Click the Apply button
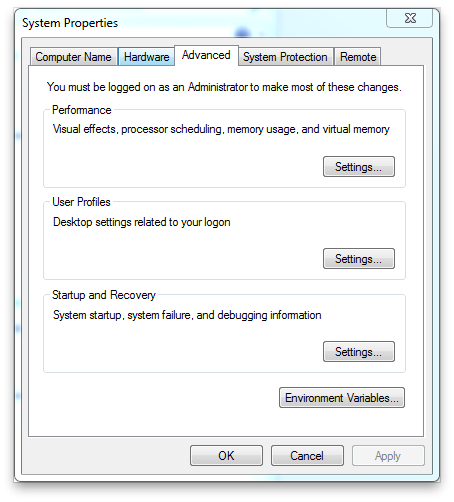The width and height of the screenshot is (454, 502). point(388,456)
